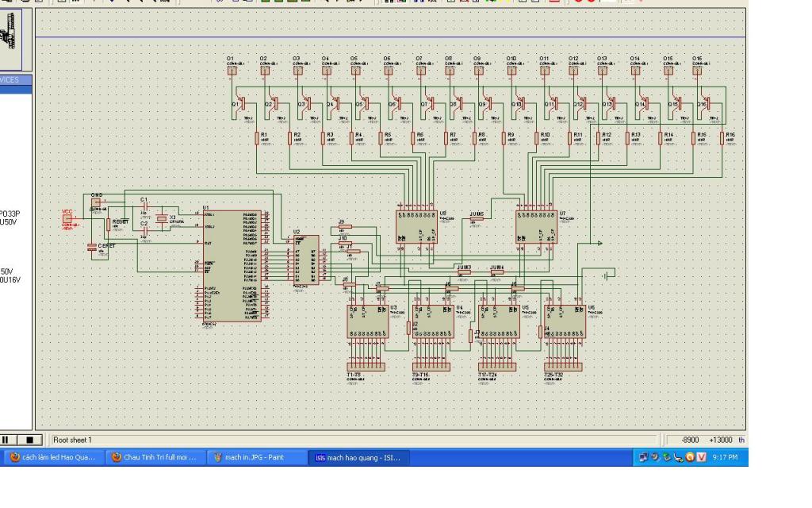Select the U7 shift register chip
This screenshot has height=508, width=812.
536,227
